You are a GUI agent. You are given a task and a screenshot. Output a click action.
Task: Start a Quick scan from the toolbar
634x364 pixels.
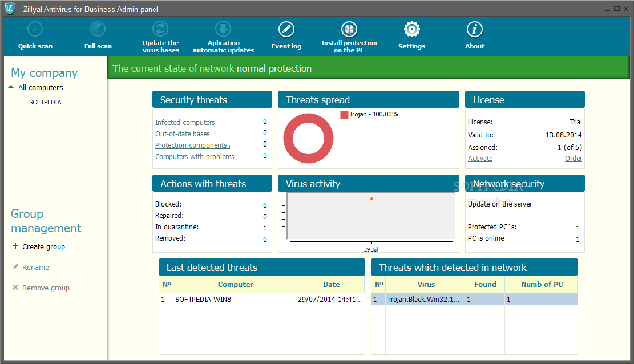(x=35, y=35)
